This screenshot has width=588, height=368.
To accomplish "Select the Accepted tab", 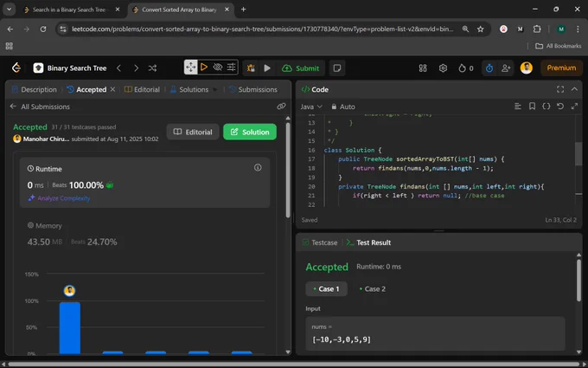I will point(87,89).
